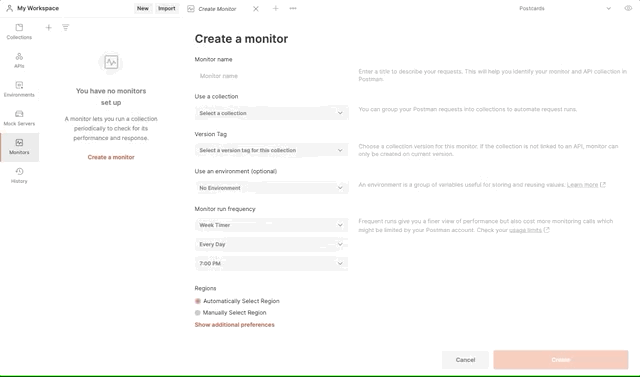Select Automatically Select Region radio
Viewport: 640px width, 377px height.
pos(198,301)
